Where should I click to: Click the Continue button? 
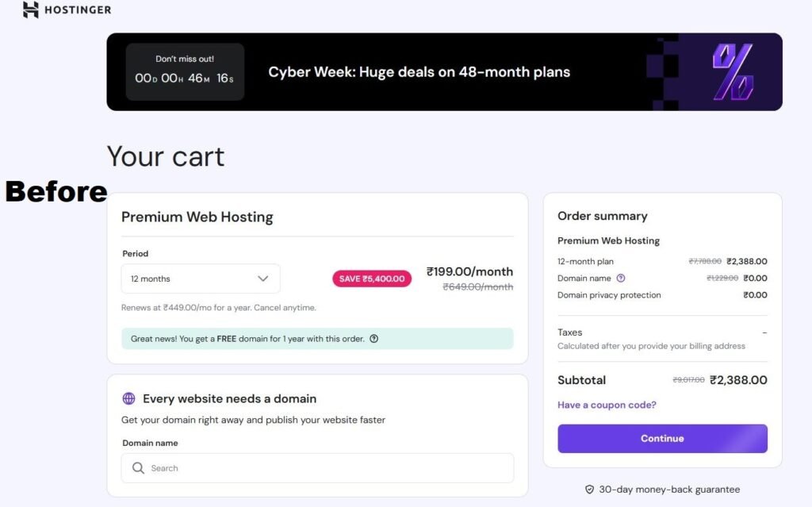coord(662,438)
